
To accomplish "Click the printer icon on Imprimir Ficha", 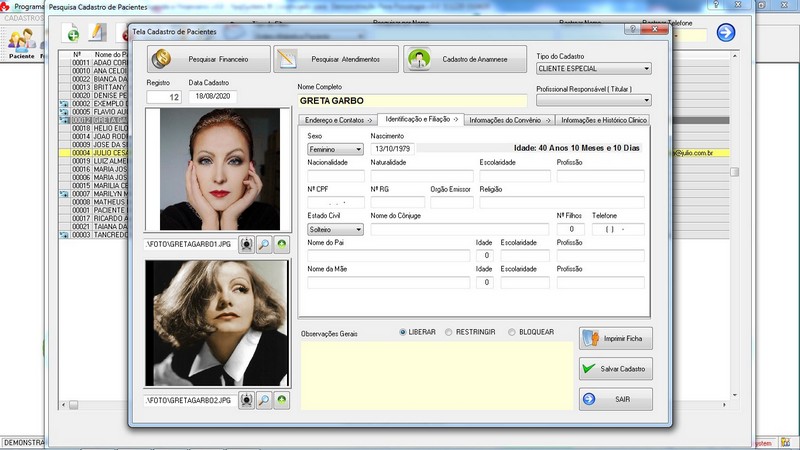I will [x=591, y=339].
